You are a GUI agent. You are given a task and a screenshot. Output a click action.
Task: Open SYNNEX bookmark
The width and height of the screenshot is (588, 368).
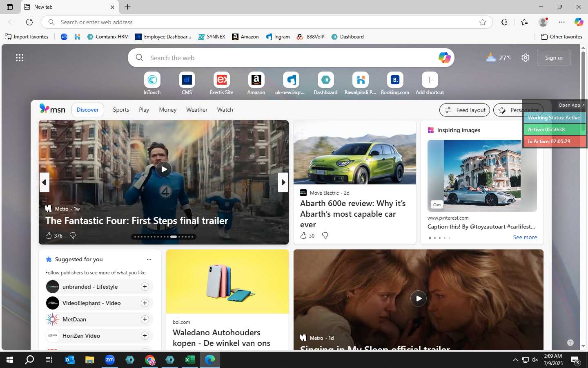click(x=212, y=37)
